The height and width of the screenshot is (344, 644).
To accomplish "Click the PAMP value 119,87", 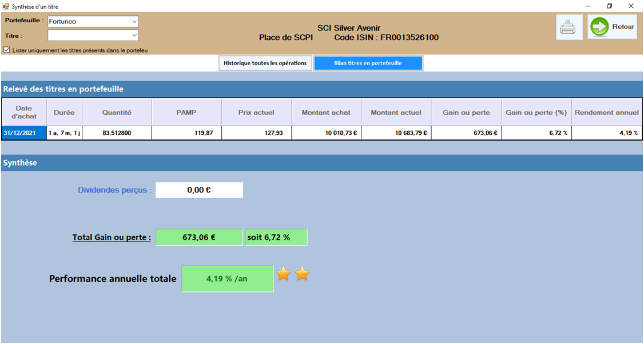I will pyautogui.click(x=186, y=133).
